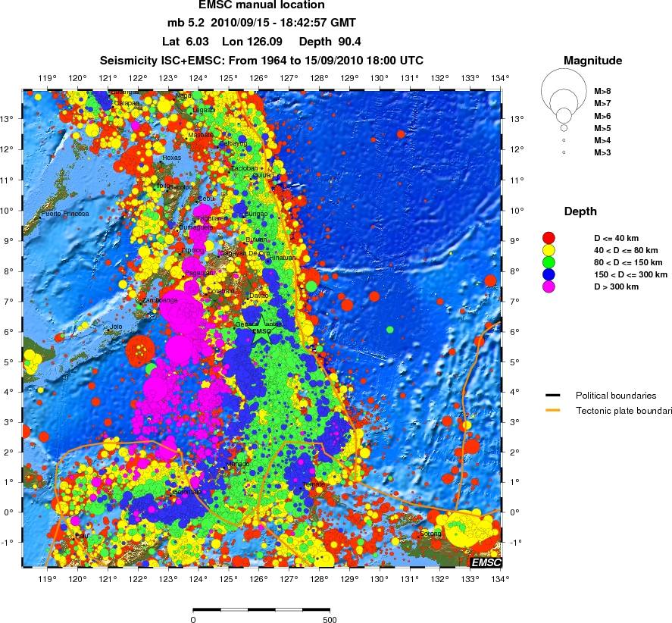Click the 'M>3' magnitude label
This screenshot has width=672, height=623.
click(602, 152)
